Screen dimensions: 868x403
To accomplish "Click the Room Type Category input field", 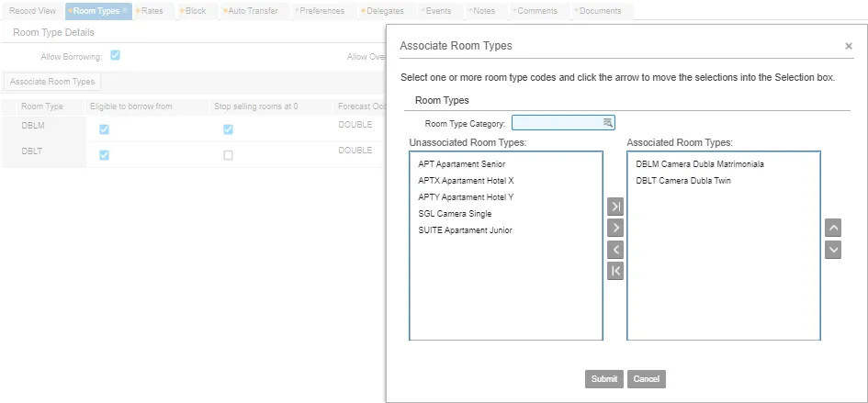I will coord(563,123).
